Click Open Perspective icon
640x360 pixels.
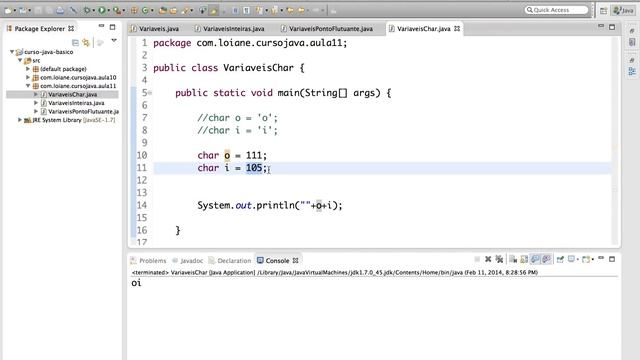[x=603, y=11]
